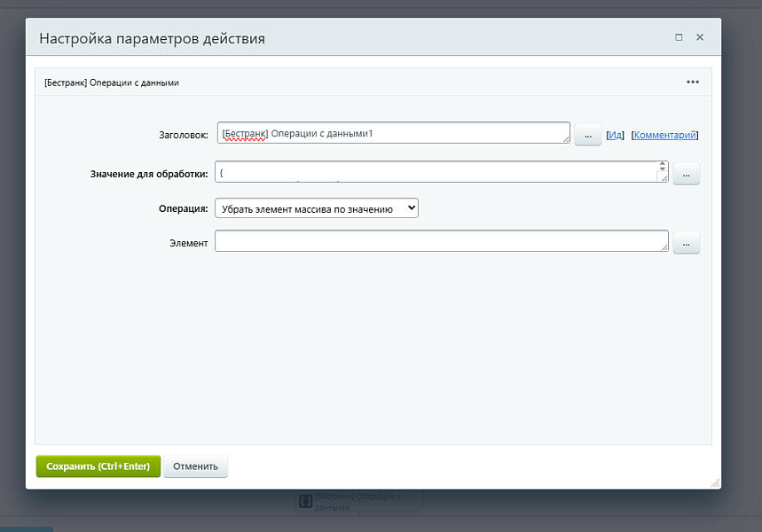Click into Значение для обработки field
Screen dimensions: 762x532
(435, 172)
